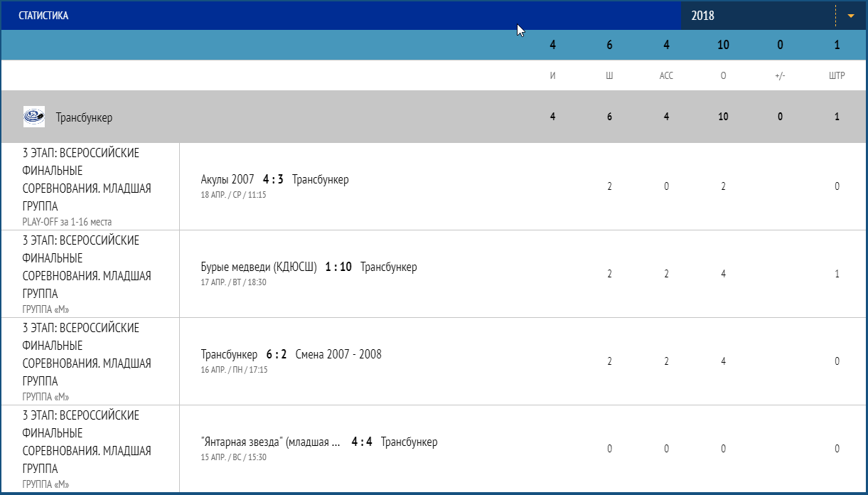
Task: Click the Трансбункер row games value 4
Action: point(552,117)
